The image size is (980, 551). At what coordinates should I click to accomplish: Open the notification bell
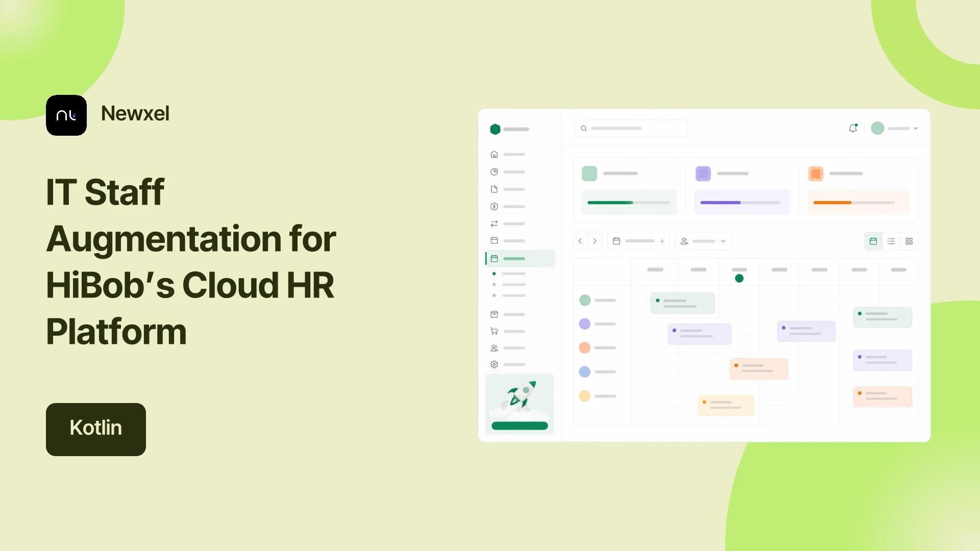(x=853, y=128)
